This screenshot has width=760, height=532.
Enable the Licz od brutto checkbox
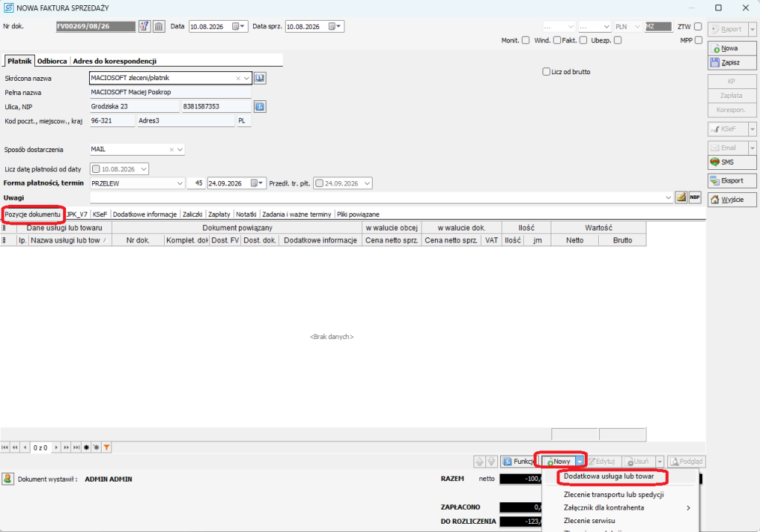coord(546,72)
